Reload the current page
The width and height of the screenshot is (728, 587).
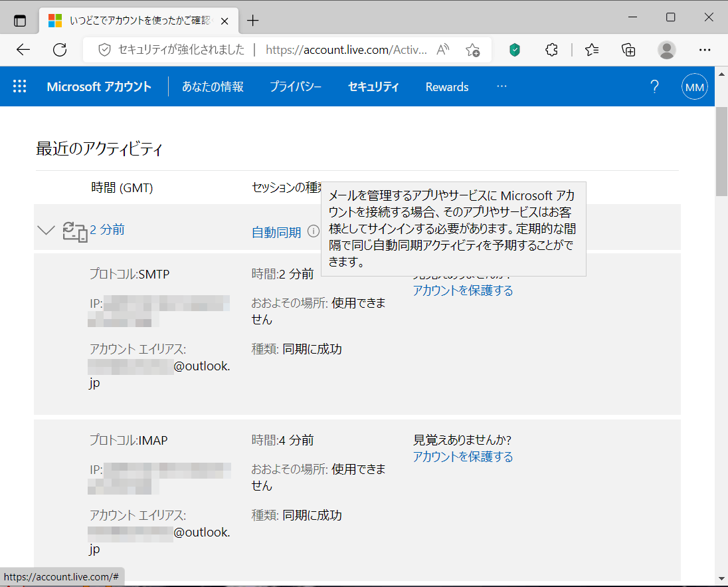click(60, 50)
